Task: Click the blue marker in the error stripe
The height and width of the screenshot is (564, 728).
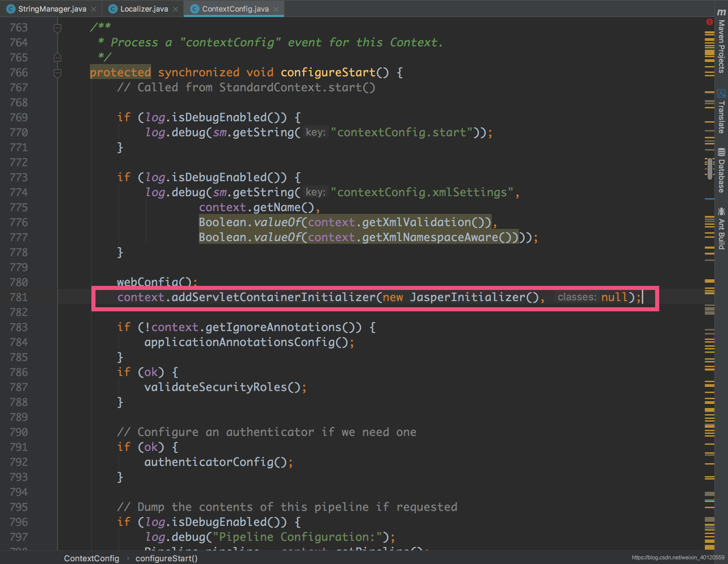Action: 709,199
